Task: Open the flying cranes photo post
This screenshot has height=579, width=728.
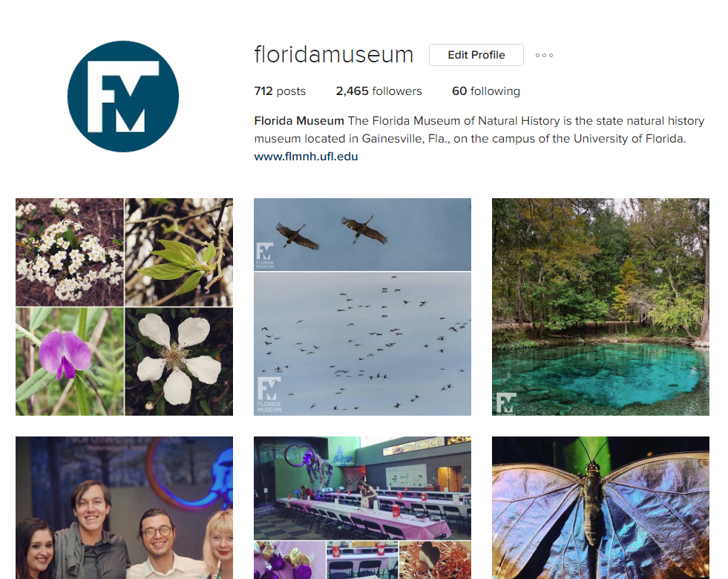Action: [x=363, y=307]
